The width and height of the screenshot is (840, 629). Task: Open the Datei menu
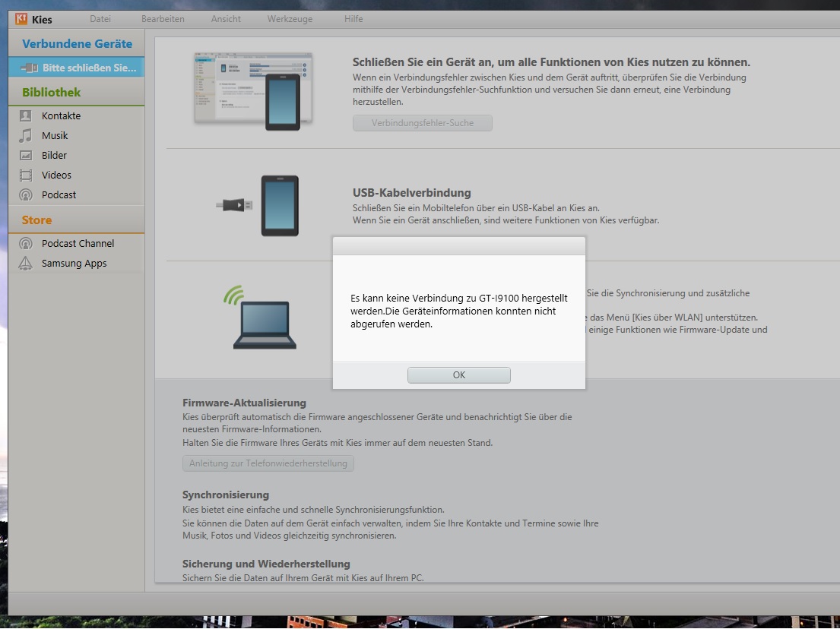100,19
